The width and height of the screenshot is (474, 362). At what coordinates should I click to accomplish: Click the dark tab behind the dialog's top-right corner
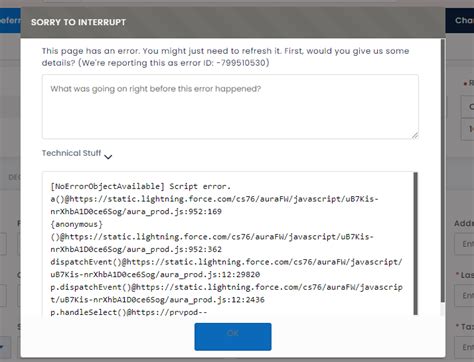[x=460, y=20]
